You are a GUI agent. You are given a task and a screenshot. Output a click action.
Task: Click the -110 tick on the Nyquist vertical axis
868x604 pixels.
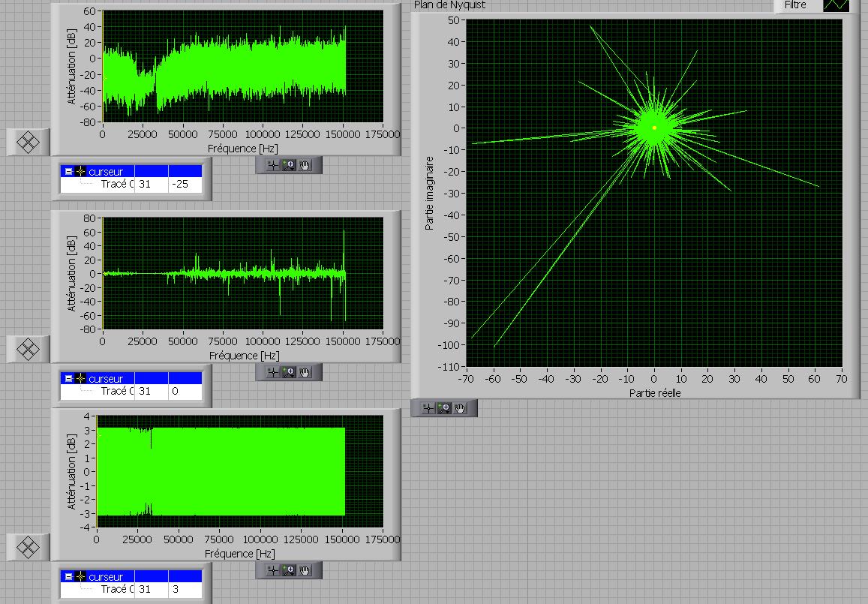coord(451,366)
